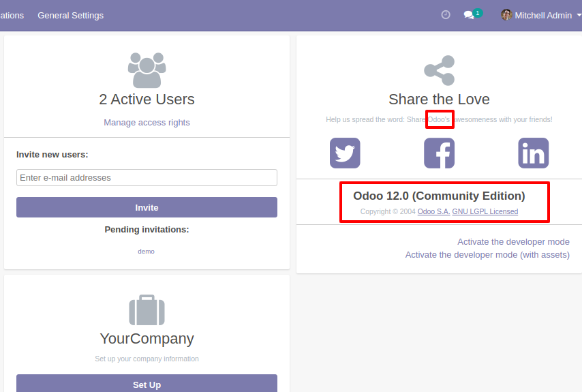Viewport: 582px width, 392px height.
Task: Click the LinkedIn share icon
Action: click(x=533, y=153)
